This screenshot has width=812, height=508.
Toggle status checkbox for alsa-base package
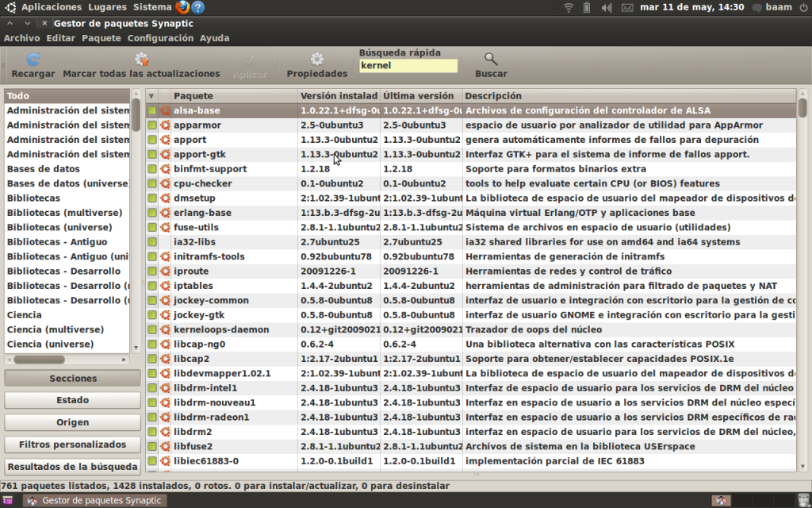(152, 110)
